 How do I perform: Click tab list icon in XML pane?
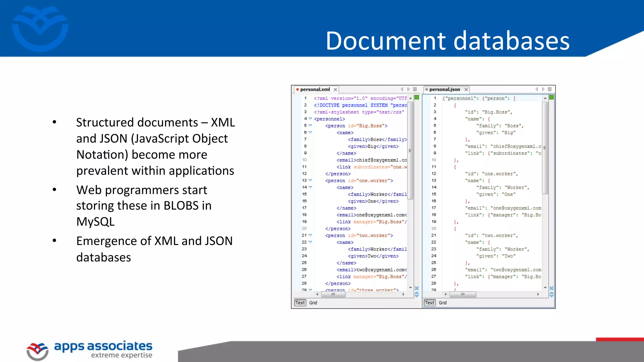(x=415, y=89)
